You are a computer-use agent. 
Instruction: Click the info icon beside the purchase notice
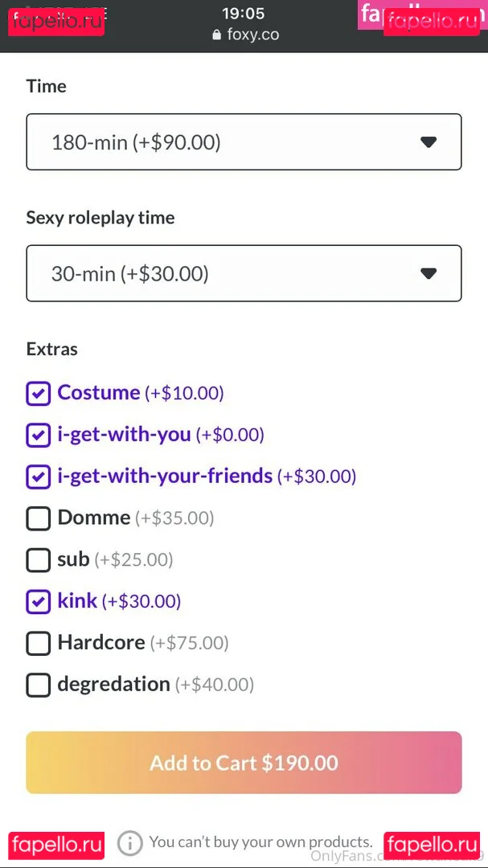129,843
